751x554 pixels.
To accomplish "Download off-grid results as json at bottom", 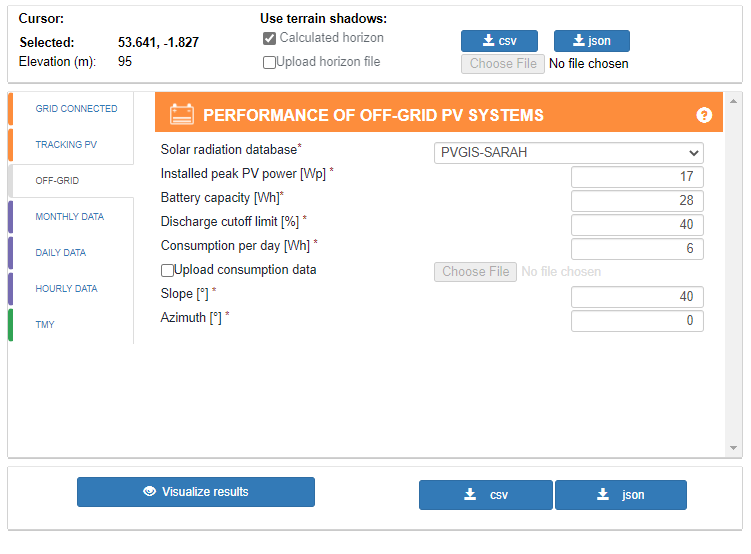I will (x=620, y=495).
